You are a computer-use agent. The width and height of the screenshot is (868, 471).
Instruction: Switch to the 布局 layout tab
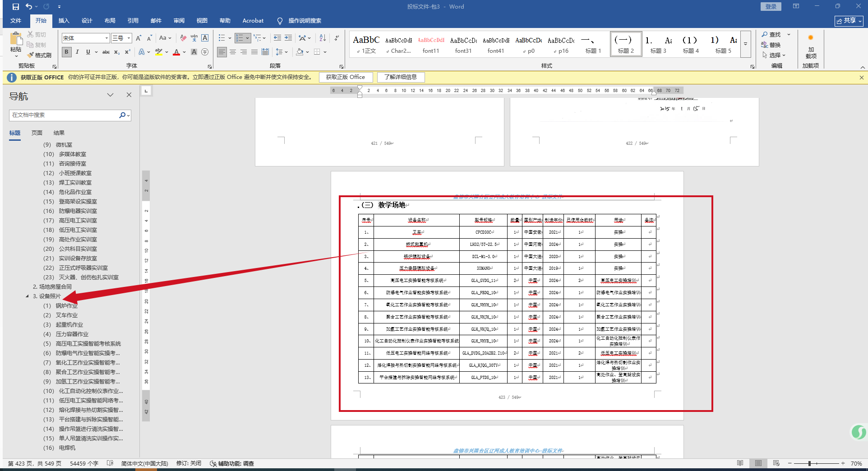110,21
